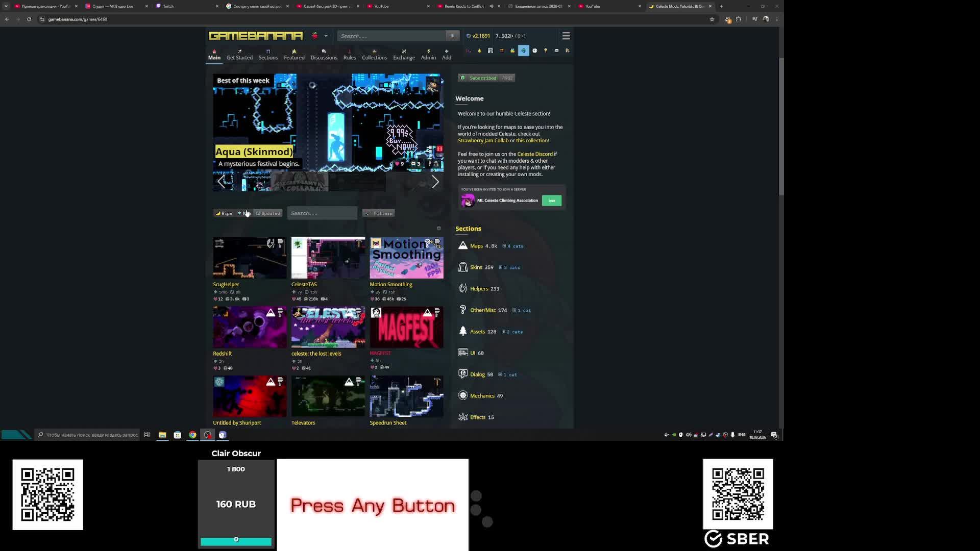Open the hamburger menu in the header
980x551 pixels.
coord(566,36)
